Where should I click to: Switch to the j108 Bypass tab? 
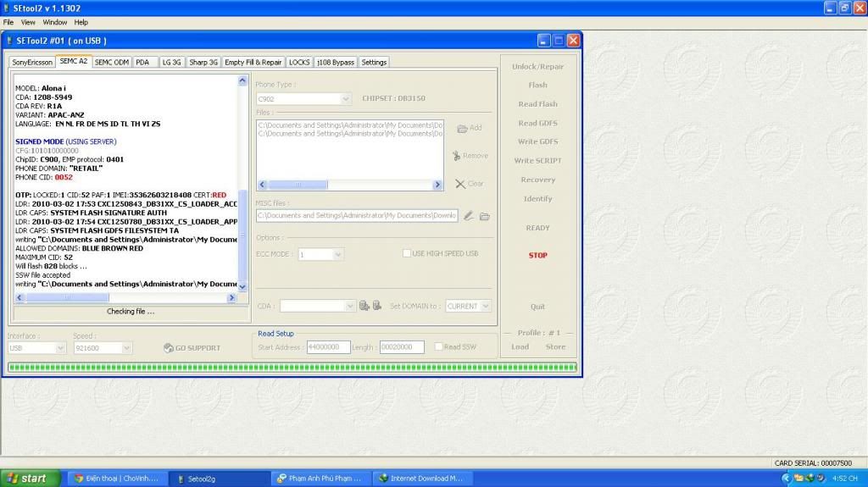(x=336, y=63)
